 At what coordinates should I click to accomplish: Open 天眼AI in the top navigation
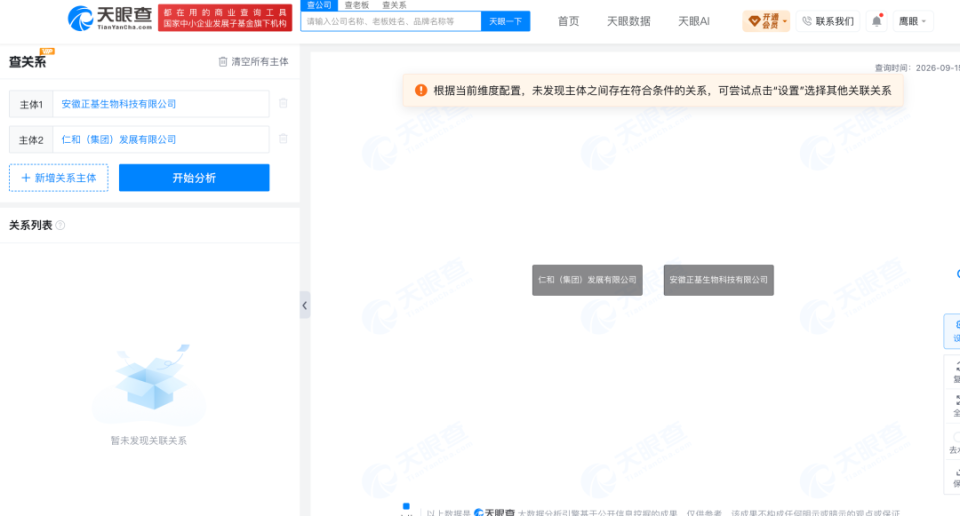(x=694, y=21)
